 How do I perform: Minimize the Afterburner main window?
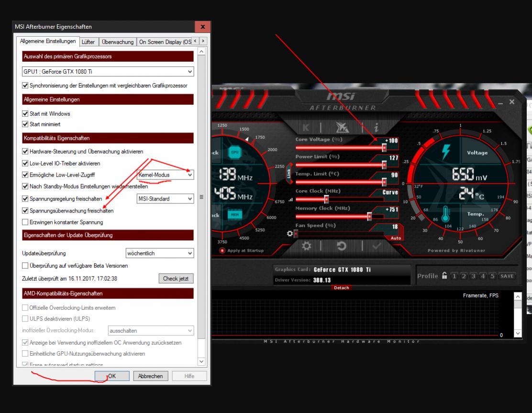[500, 102]
